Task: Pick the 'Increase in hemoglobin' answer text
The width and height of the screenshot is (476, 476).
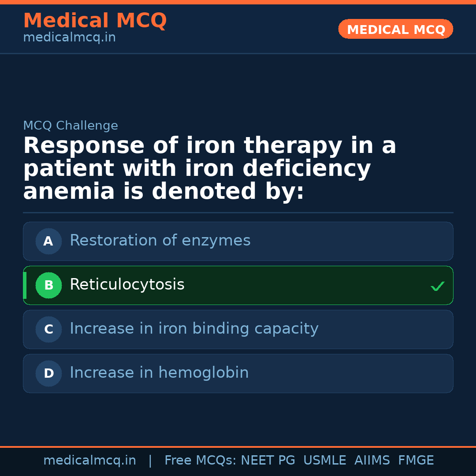Action: 159,373
